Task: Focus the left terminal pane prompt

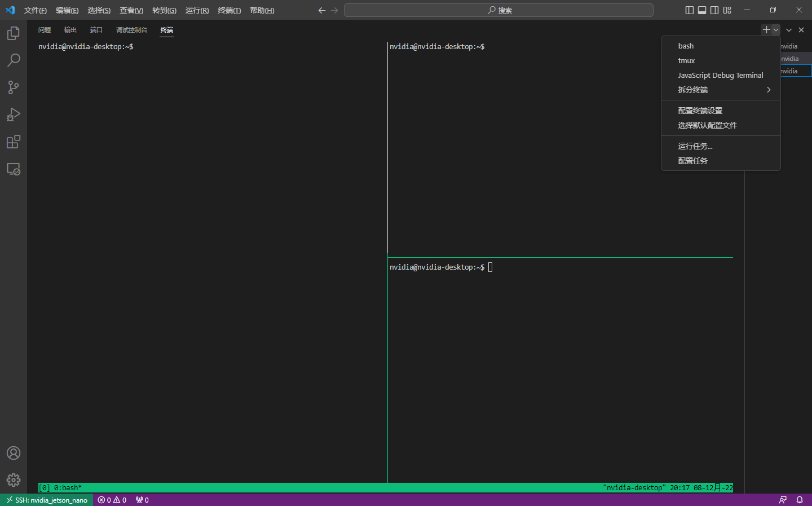Action: (86, 47)
